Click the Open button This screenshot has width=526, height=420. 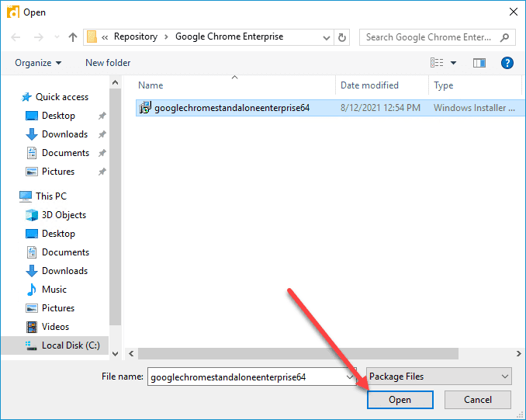pyautogui.click(x=400, y=400)
